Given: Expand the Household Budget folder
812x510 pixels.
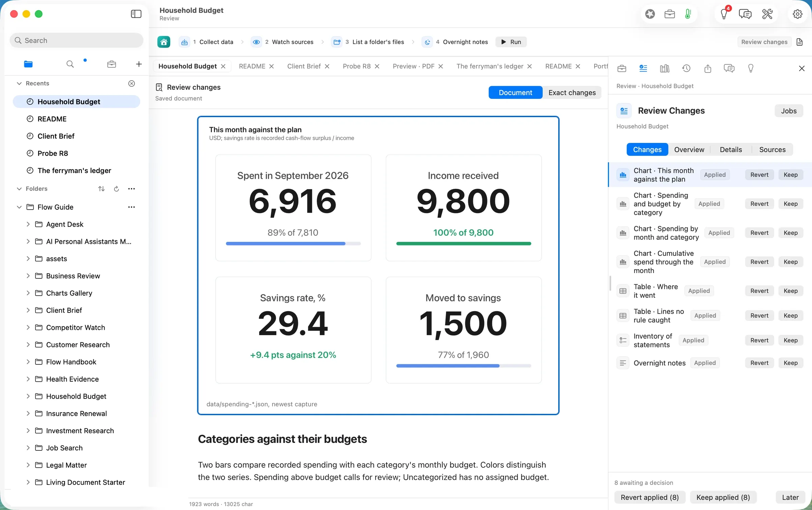Looking at the screenshot, I should click(x=28, y=396).
